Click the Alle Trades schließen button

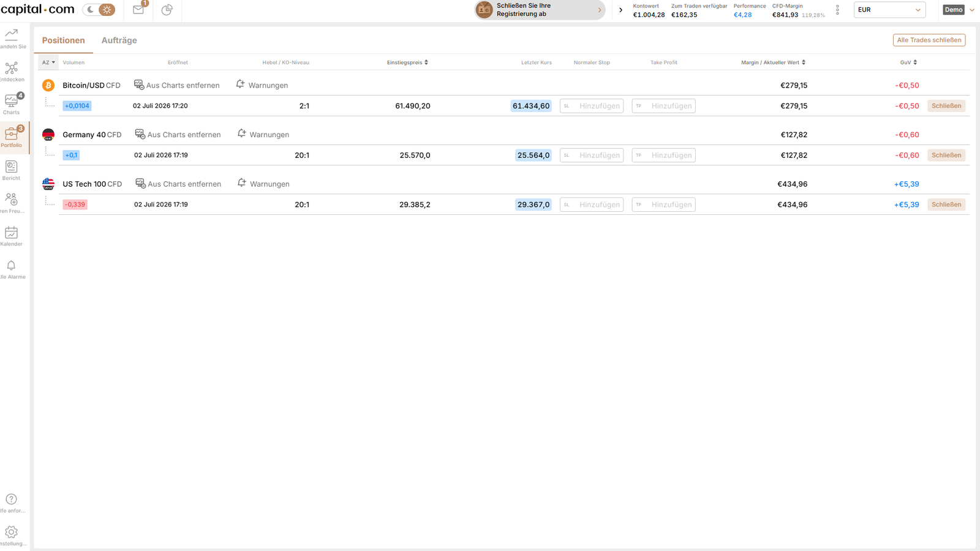tap(929, 40)
